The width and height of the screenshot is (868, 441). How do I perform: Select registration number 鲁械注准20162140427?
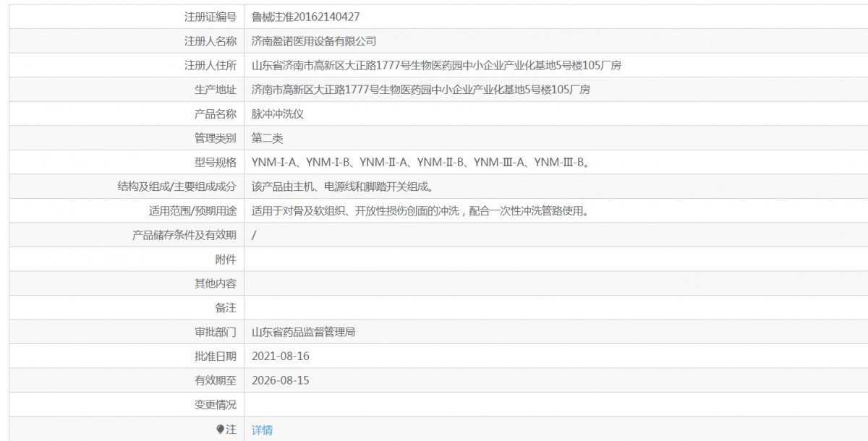(x=306, y=17)
